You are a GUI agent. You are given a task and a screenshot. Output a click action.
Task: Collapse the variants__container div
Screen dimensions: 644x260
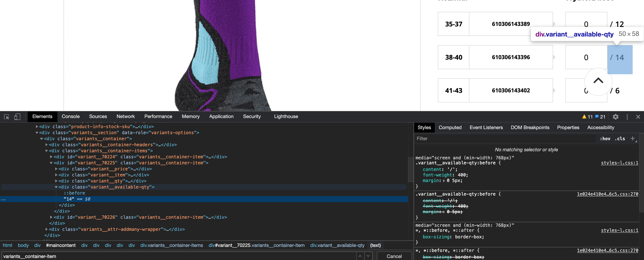42,139
